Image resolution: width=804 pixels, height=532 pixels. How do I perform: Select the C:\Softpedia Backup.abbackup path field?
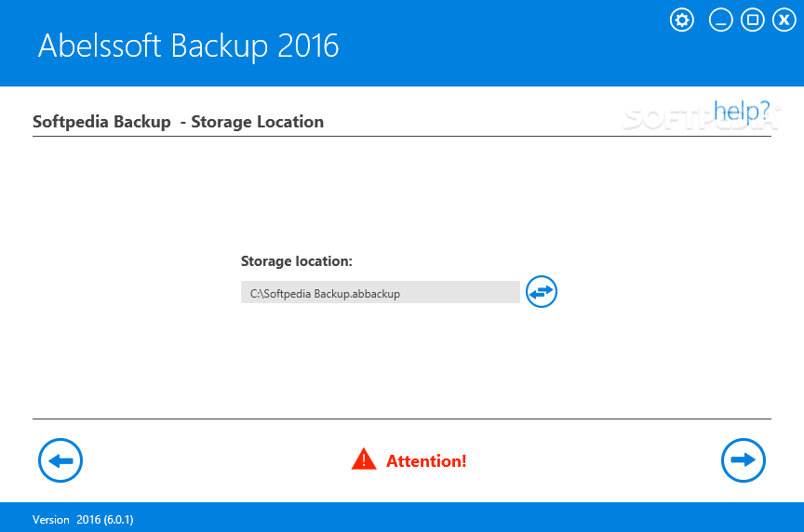(x=381, y=292)
